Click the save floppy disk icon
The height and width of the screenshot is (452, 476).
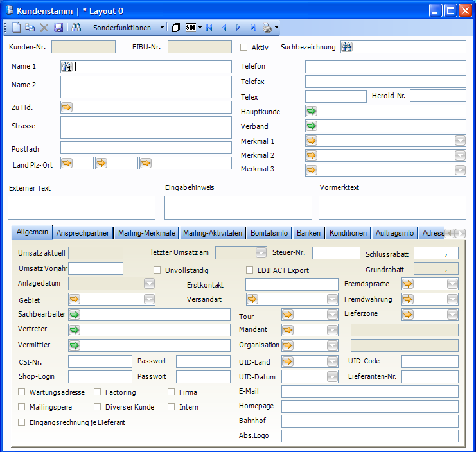coord(58,28)
